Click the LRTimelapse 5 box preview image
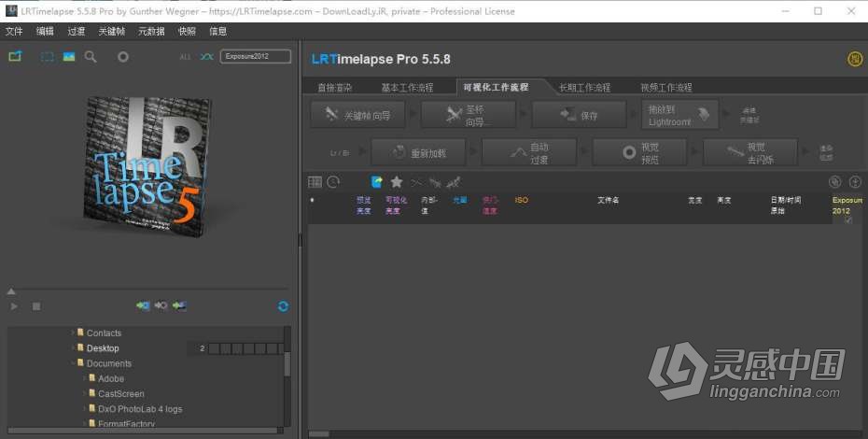 tap(147, 166)
